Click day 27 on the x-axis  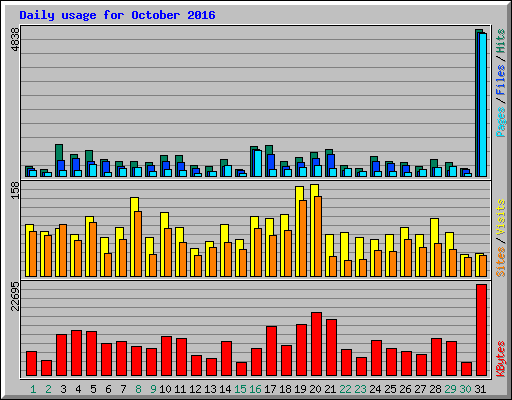(x=420, y=389)
